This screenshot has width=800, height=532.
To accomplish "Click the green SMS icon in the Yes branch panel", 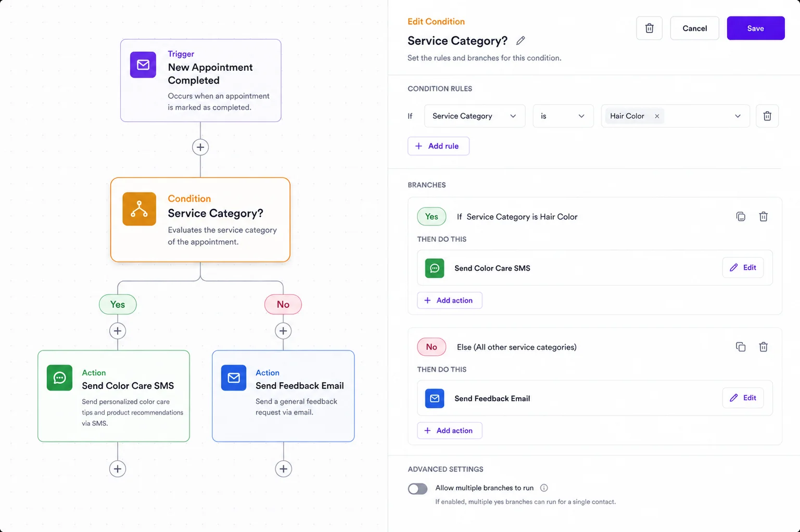I will click(435, 268).
